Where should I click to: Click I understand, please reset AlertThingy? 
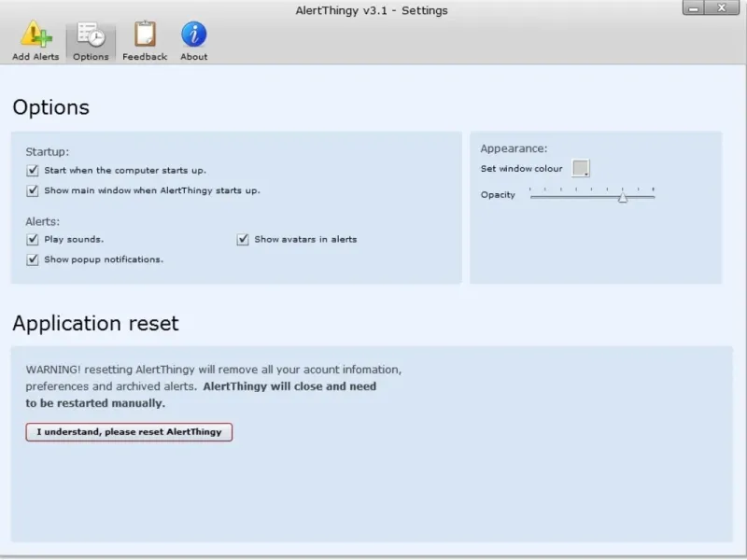coord(129,432)
